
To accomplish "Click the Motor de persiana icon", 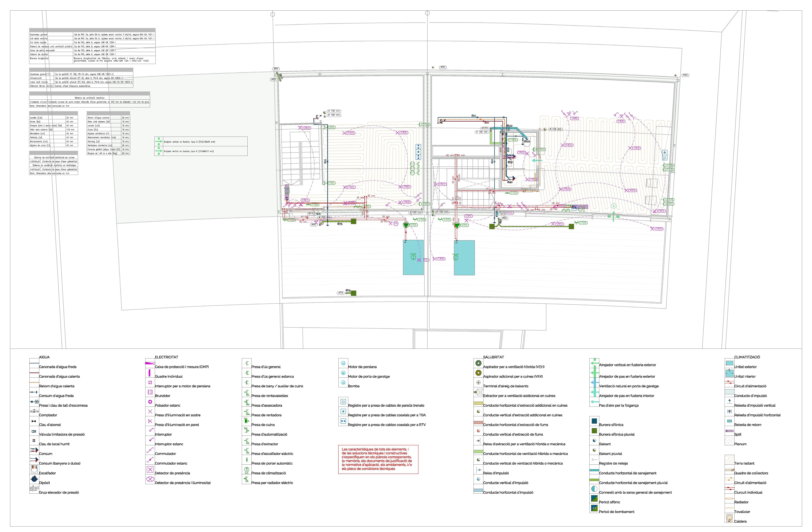I will [343, 363].
